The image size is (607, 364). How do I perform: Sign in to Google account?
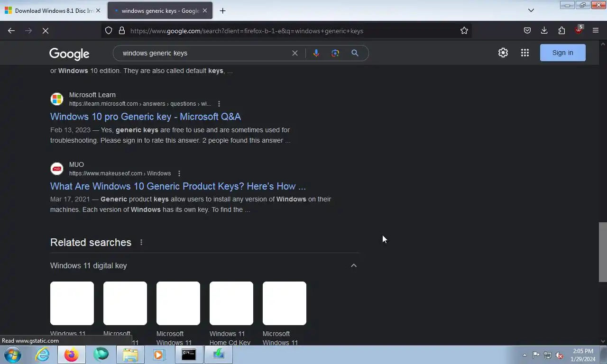[563, 53]
